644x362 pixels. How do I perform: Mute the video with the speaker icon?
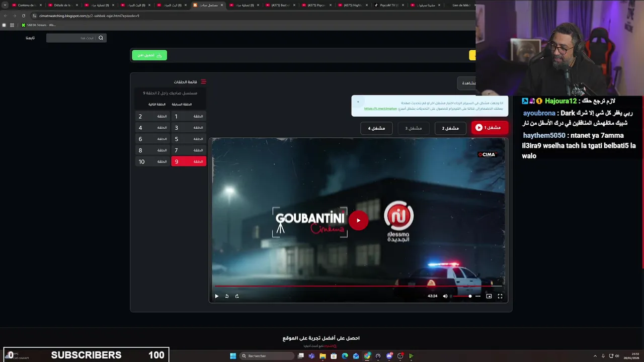[445, 296]
